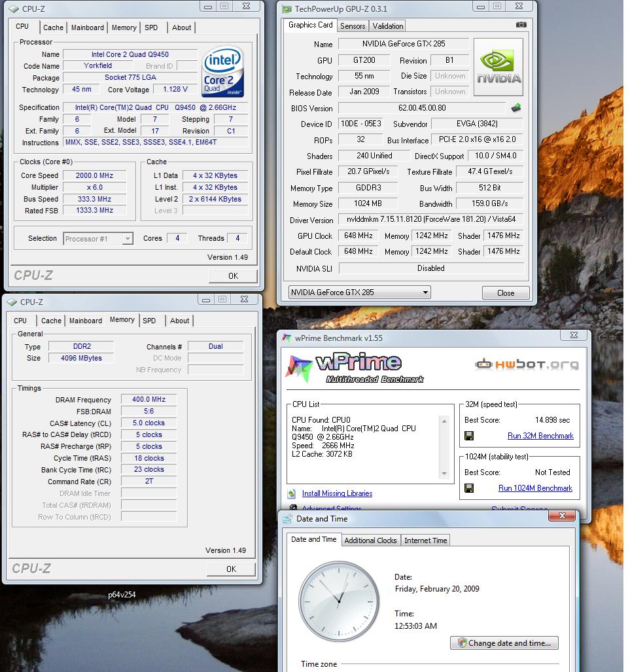The width and height of the screenshot is (628, 672).
Task: Open About tab in top CPU-Z window
Action: (x=181, y=27)
